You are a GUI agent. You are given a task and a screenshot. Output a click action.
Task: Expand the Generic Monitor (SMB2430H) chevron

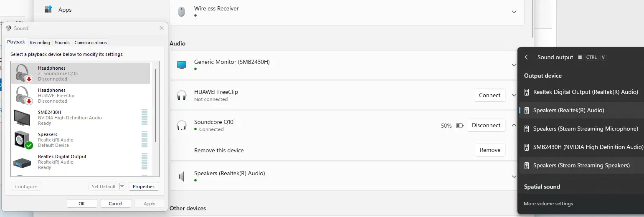tap(514, 65)
